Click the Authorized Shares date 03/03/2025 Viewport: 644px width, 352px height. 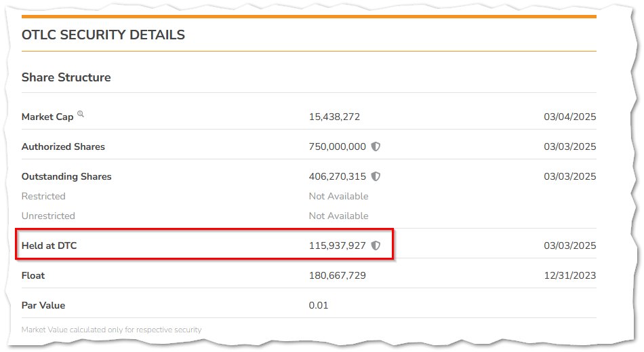coord(569,146)
